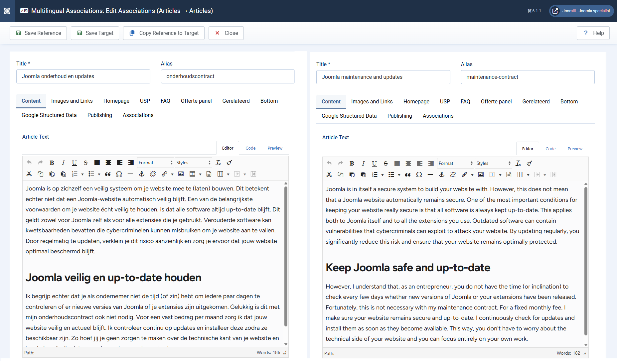Click Underline icon in target (right) editor
The image size is (617, 364).
[375, 163]
